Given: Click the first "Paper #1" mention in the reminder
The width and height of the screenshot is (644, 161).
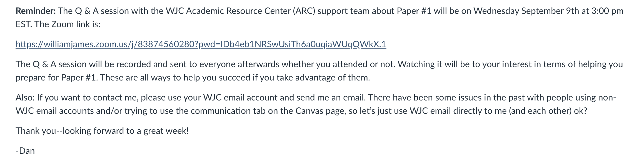Looking at the screenshot, I should click(414, 11).
